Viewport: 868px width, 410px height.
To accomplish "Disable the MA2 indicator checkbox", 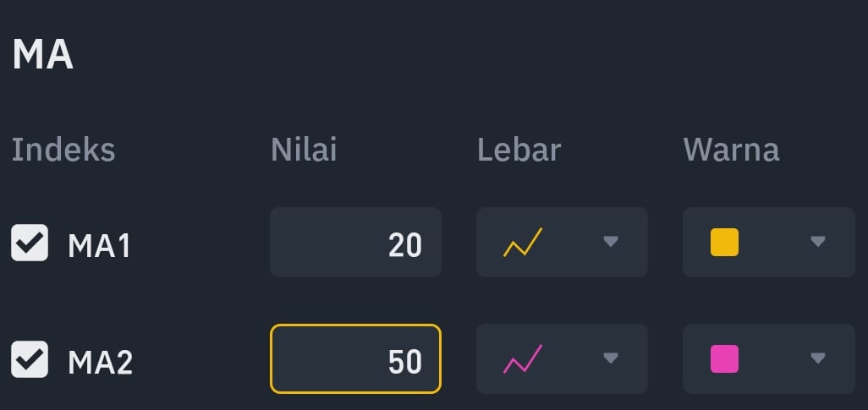I will click(x=30, y=359).
